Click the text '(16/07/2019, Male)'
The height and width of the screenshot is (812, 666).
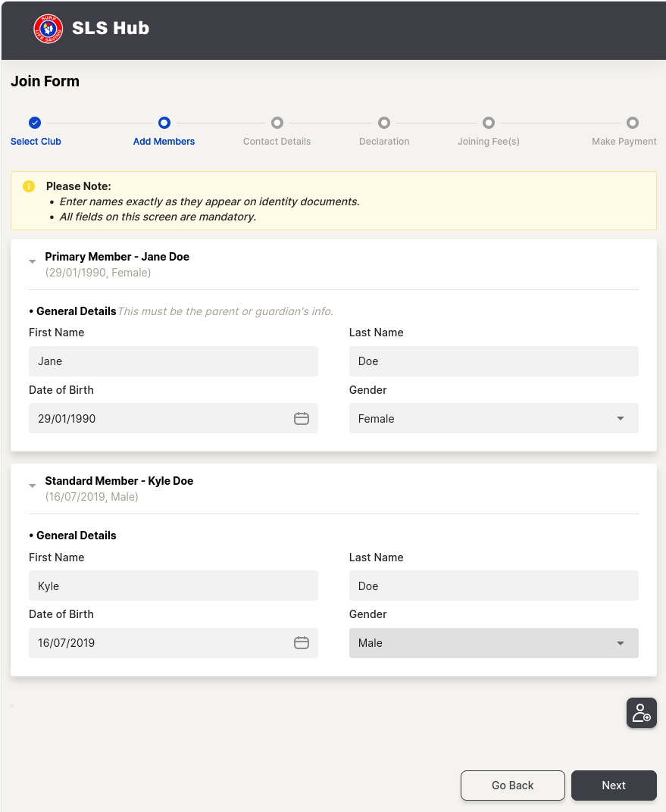pyautogui.click(x=92, y=497)
